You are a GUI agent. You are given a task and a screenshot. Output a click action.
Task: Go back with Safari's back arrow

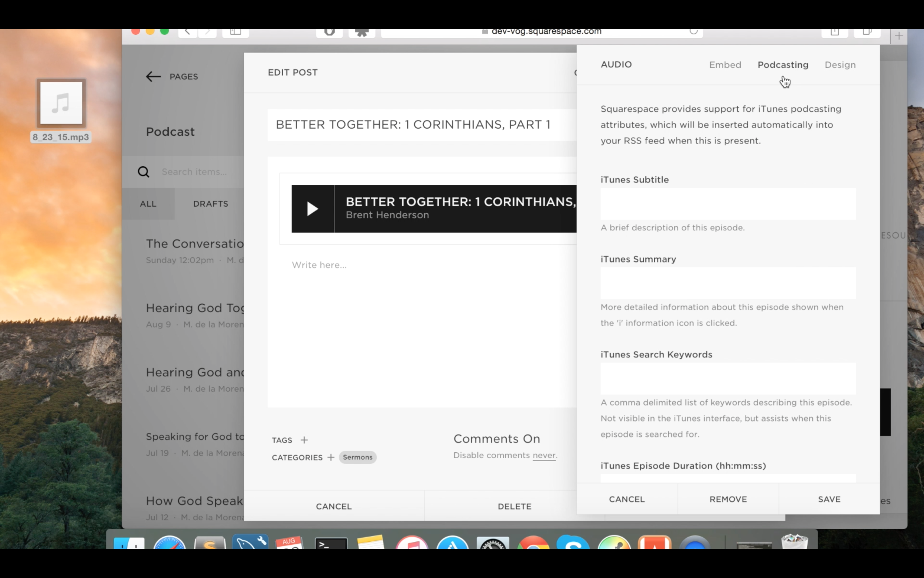[x=187, y=32]
